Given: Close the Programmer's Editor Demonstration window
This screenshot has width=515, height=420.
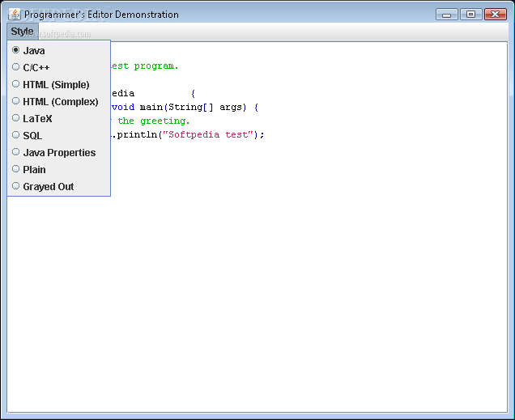Looking at the screenshot, I should pos(496,15).
